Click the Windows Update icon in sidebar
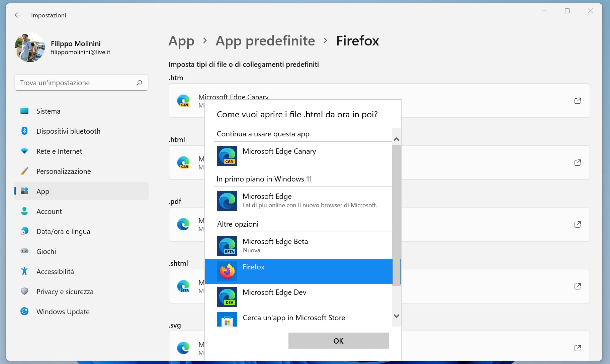Image resolution: width=610 pixels, height=364 pixels. tap(25, 312)
